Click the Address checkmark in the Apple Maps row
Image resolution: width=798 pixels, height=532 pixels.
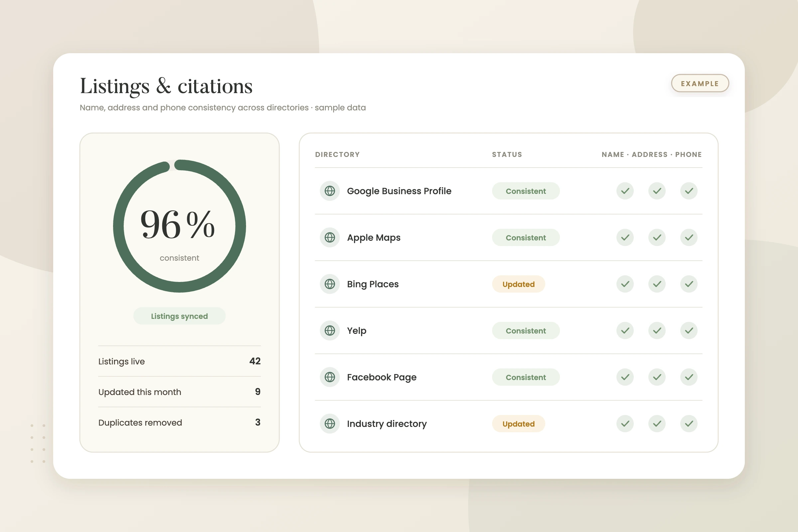point(657,237)
